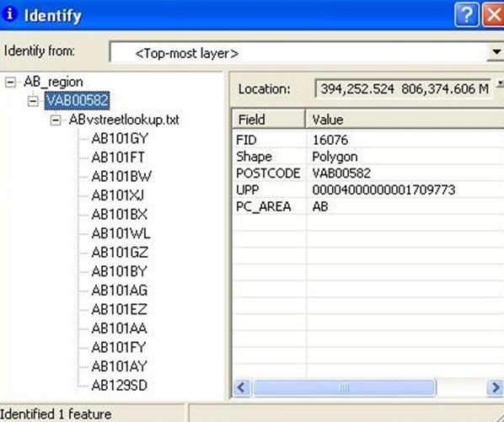Click the POSTCODE field name cell
Screen dimensions: 504x422
268,174
